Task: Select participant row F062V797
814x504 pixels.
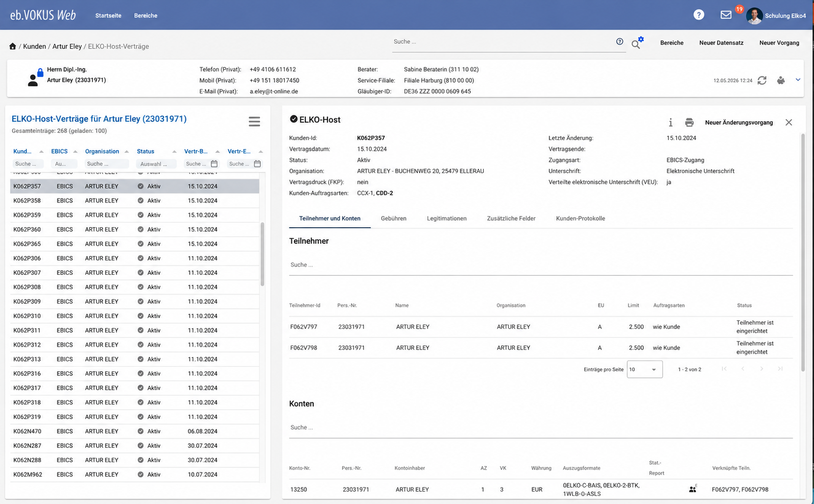Action: click(541, 327)
